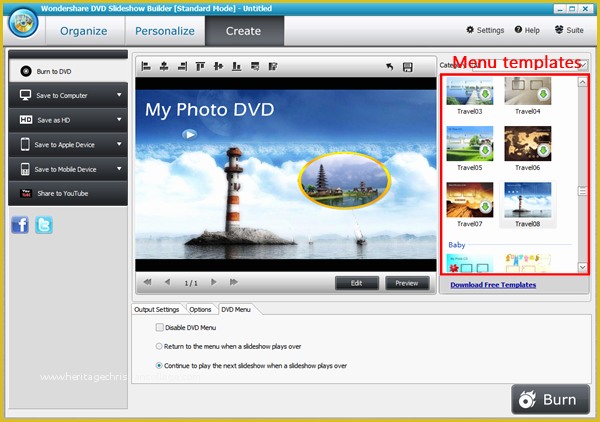The image size is (600, 422).
Task: Download the Travel06 template via green arrow
Action: [x=543, y=150]
